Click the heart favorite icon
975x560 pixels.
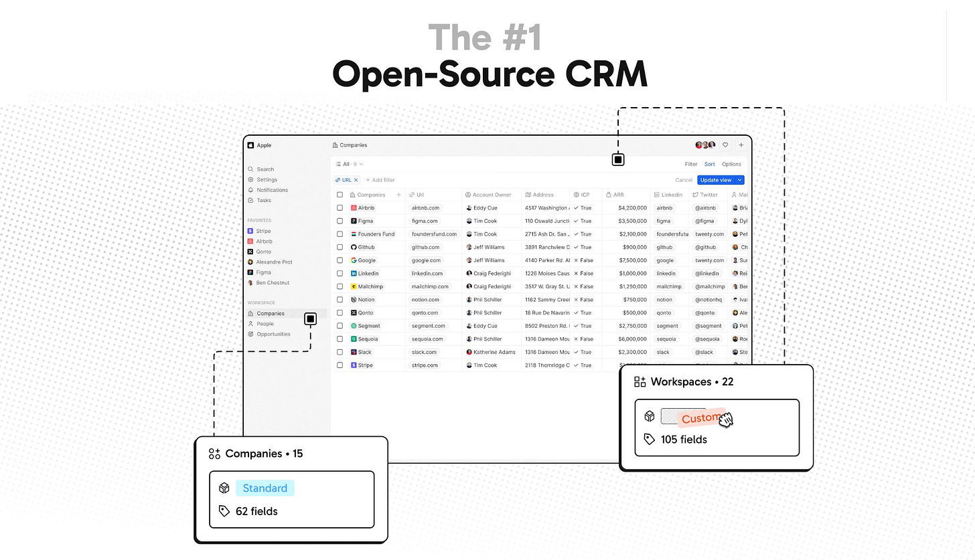(725, 145)
